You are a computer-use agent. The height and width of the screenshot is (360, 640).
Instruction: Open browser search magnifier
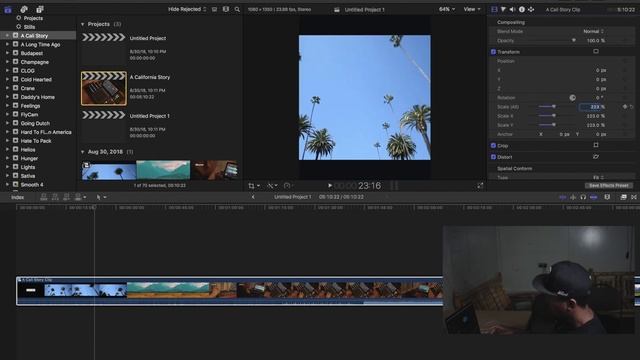tap(237, 9)
